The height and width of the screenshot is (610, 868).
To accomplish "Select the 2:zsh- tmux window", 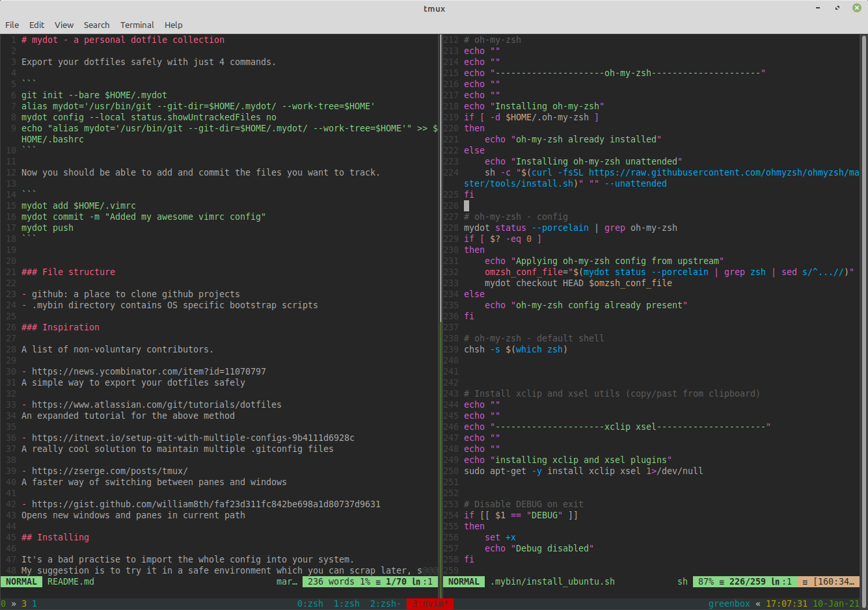I will click(x=385, y=603).
